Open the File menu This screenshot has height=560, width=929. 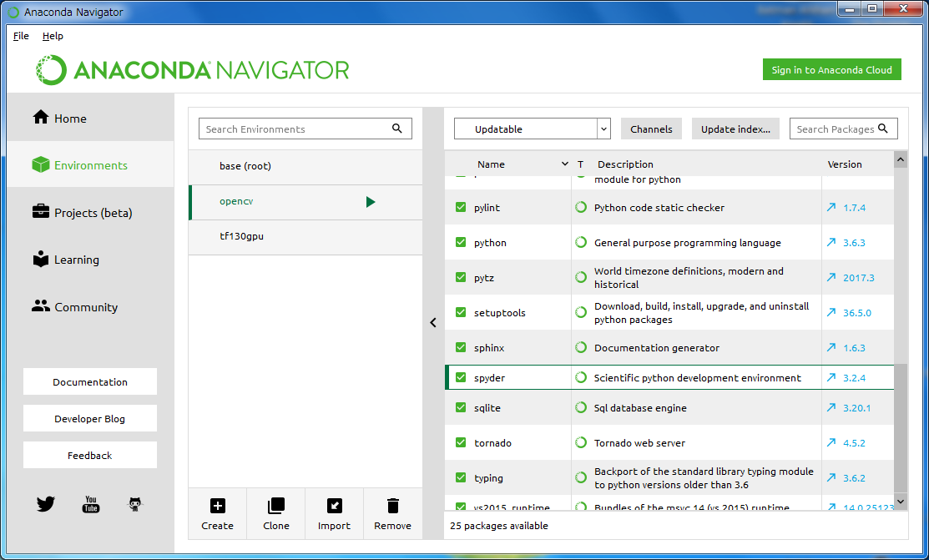pyautogui.click(x=21, y=36)
